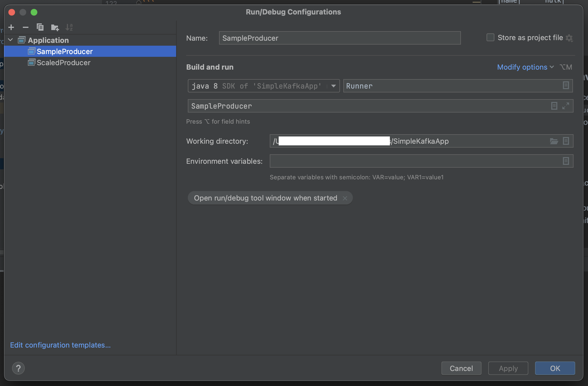Collapse the Application tree node
The width and height of the screenshot is (588, 386).
click(11, 40)
